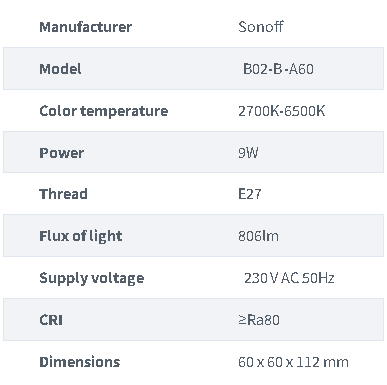Click the Model row label
Image resolution: width=387 pixels, height=385 pixels.
(x=60, y=69)
